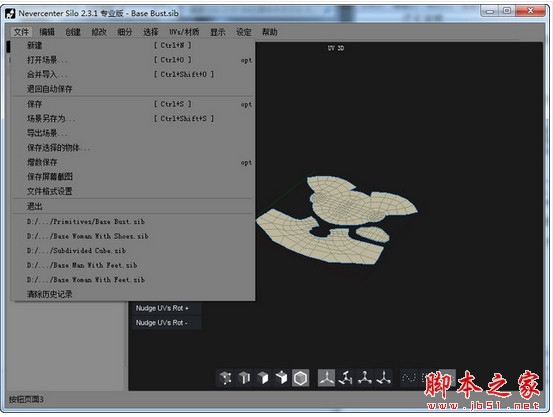Select object selection mode cube icon
This screenshot has width=553, height=417.
(x=281, y=378)
